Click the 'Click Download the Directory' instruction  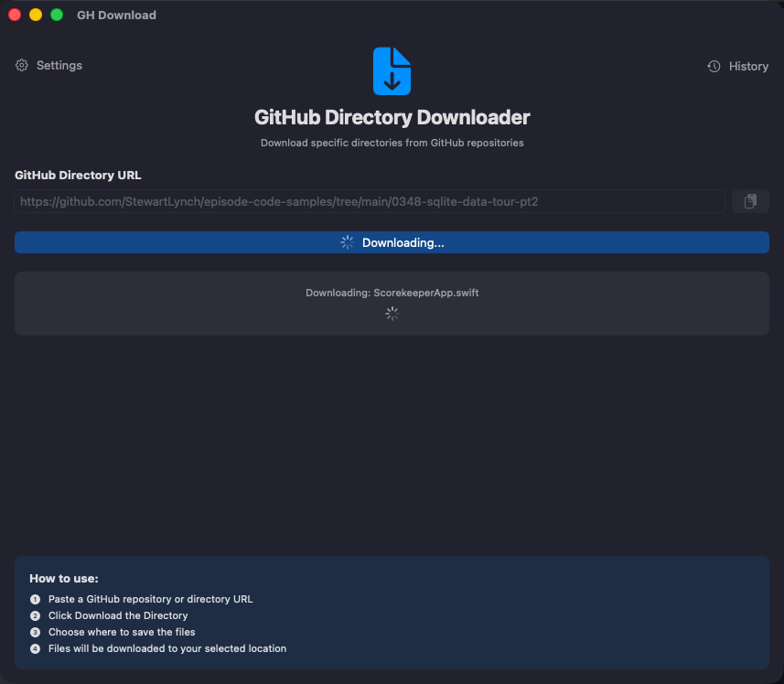click(118, 616)
